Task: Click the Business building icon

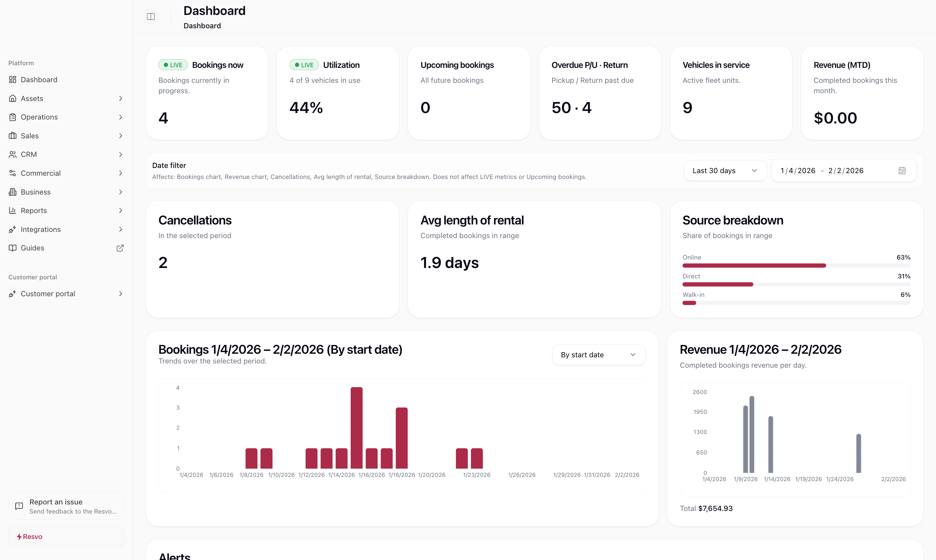Action: [12, 192]
